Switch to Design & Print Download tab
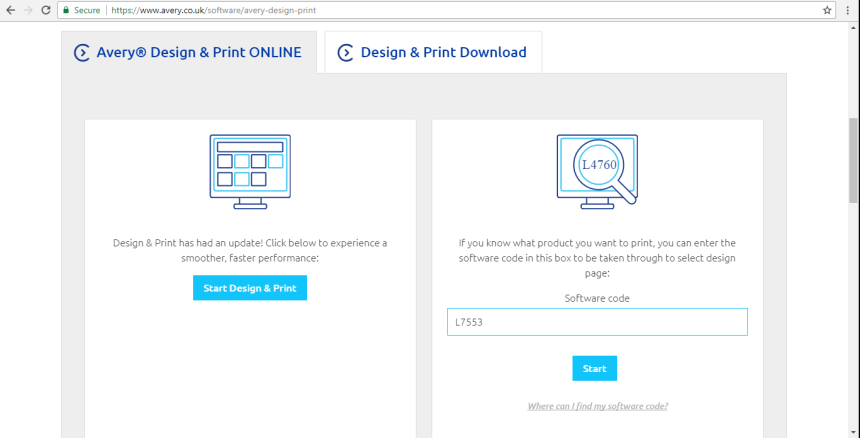 433,52
